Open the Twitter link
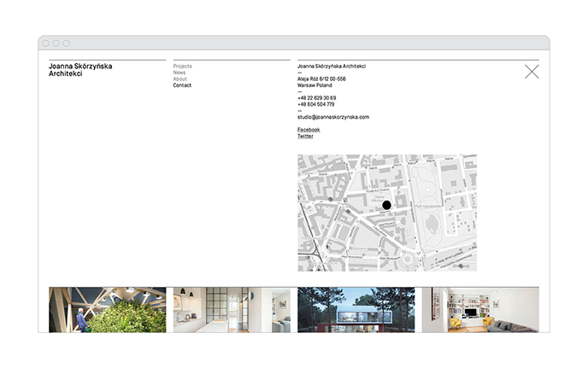Image resolution: width=588 pixels, height=368 pixels. pyautogui.click(x=305, y=137)
